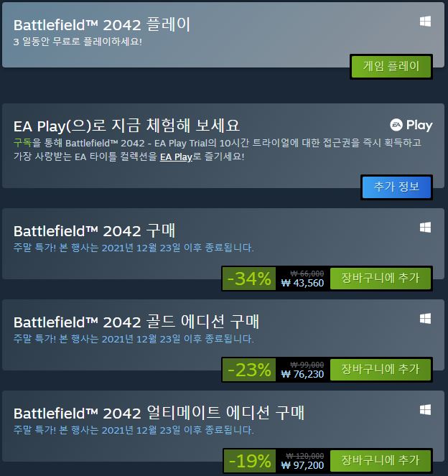448x476 pixels.
Task: Select the 얼티메이트 에디션 구매 heading
Action: [x=159, y=413]
